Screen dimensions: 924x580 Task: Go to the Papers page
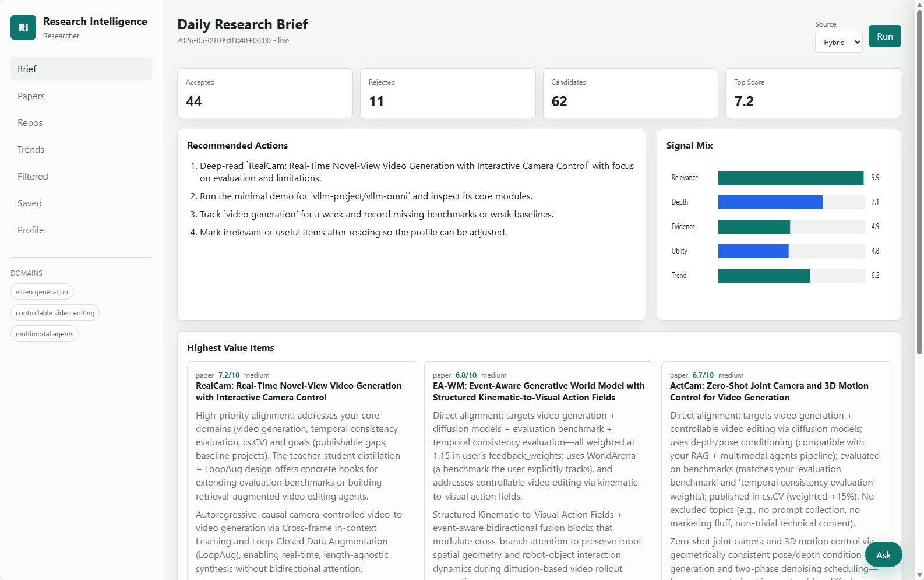(x=81, y=96)
